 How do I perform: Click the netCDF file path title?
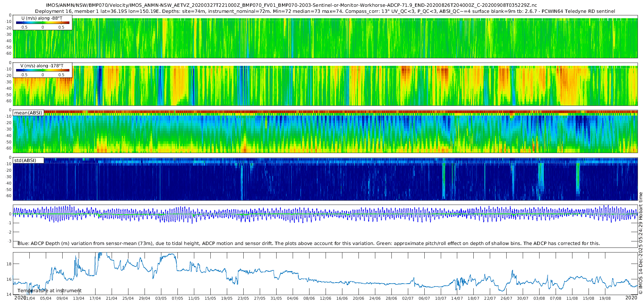point(291,5)
